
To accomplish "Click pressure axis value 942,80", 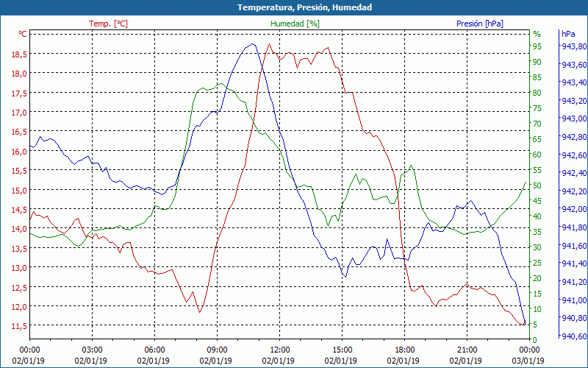I will (x=574, y=137).
